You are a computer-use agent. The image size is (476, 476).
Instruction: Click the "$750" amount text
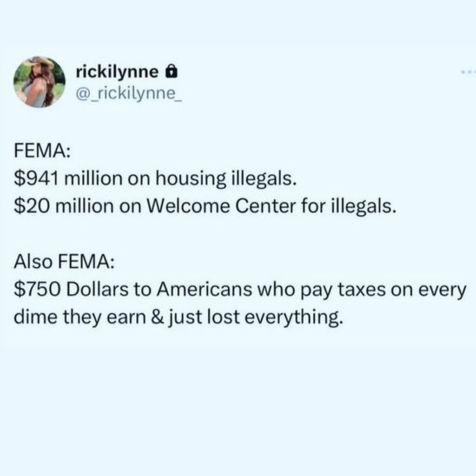point(37,289)
